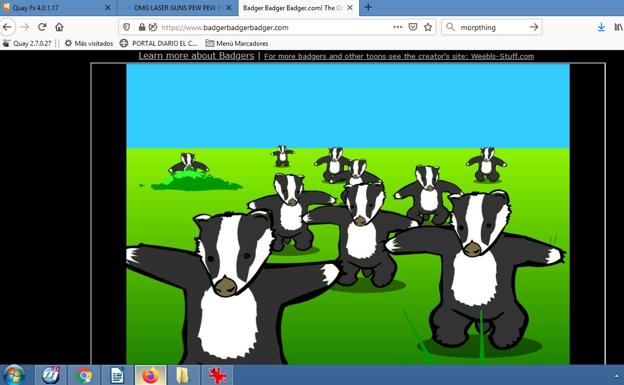624x385 pixels.
Task: Open Quay 2.7.0.27 bookmark
Action: [27, 43]
